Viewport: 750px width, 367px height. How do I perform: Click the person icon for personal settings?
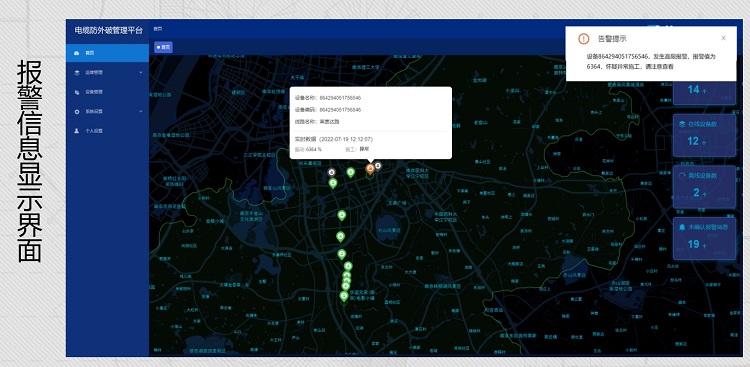pyautogui.click(x=77, y=131)
